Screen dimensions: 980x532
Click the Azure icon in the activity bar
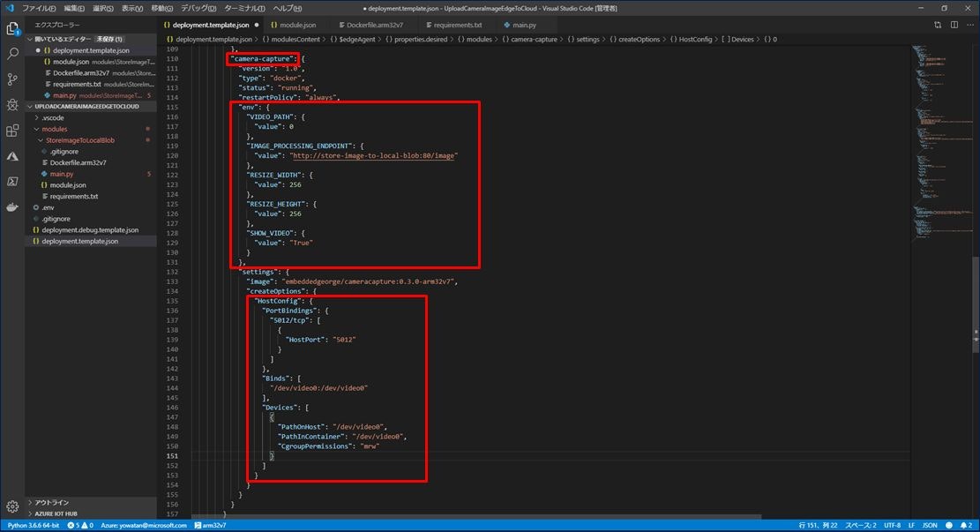(12, 156)
